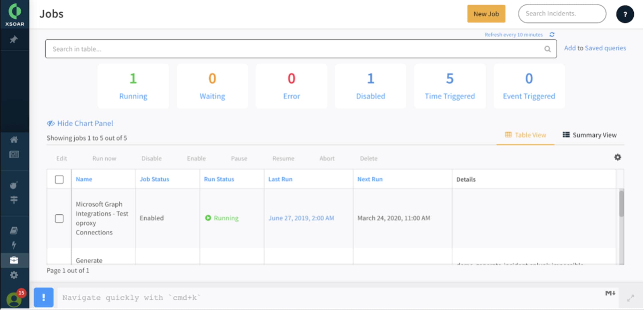Select the Microsoft Graph Integrations job checkbox
The image size is (644, 310).
click(x=59, y=218)
